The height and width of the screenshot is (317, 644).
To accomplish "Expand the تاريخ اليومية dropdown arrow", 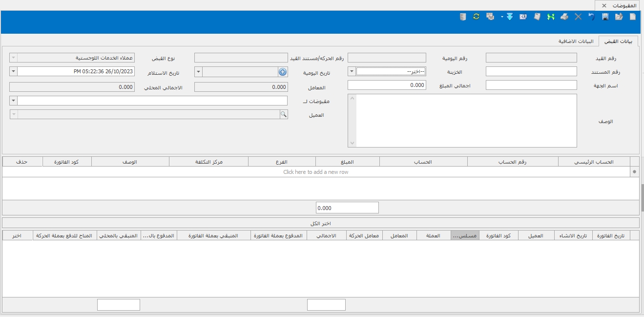I will 198,72.
